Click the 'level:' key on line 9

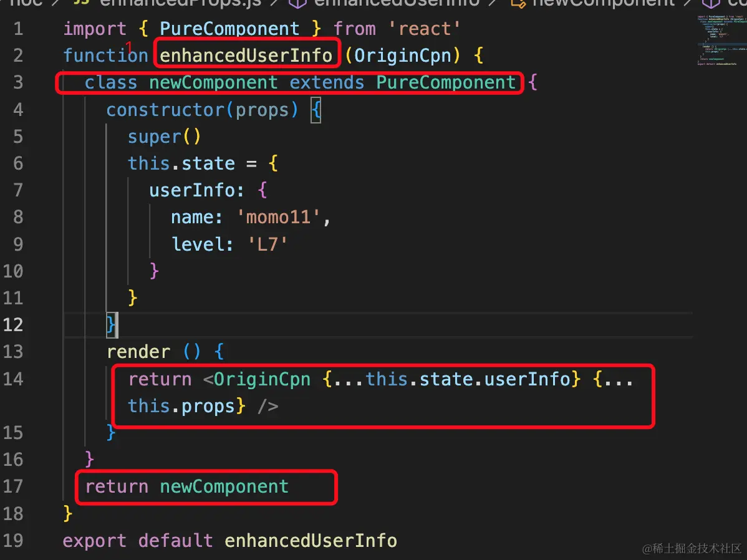pyautogui.click(x=203, y=244)
